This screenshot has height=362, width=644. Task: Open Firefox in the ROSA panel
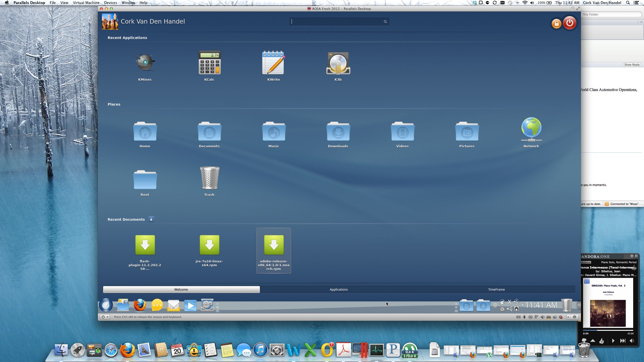[x=140, y=305]
